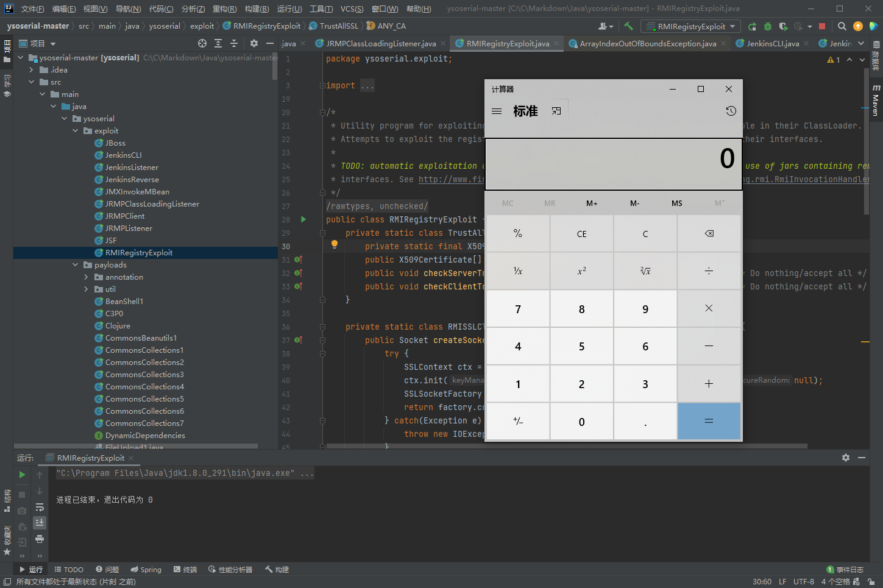Expand the .idea folder
This screenshot has height=588, width=883.
pyautogui.click(x=31, y=70)
